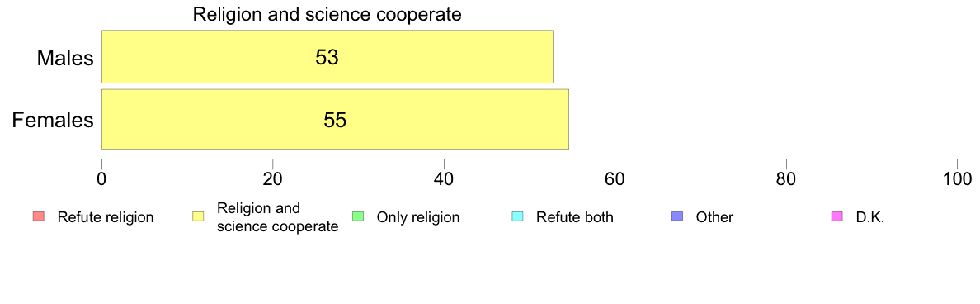Image resolution: width=980 pixels, height=304 pixels.
Task: Select the cyan Refute both swatch
Action: 517,217
